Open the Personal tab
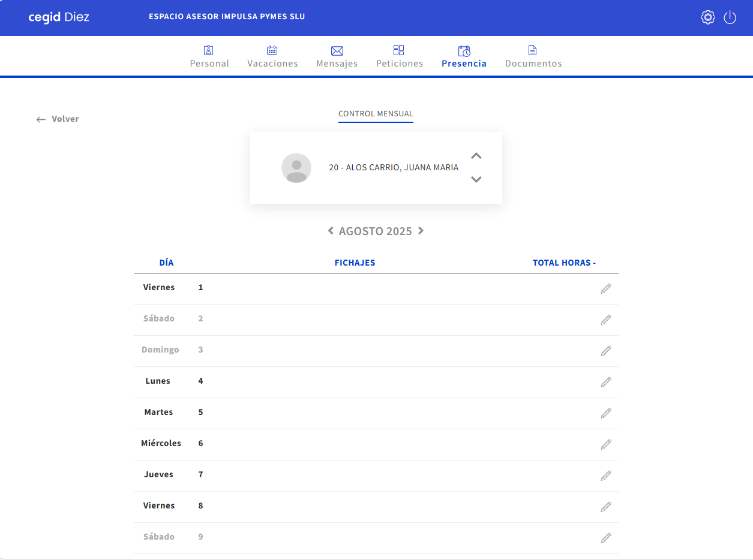Screen dimensions: 753x560 click(209, 57)
